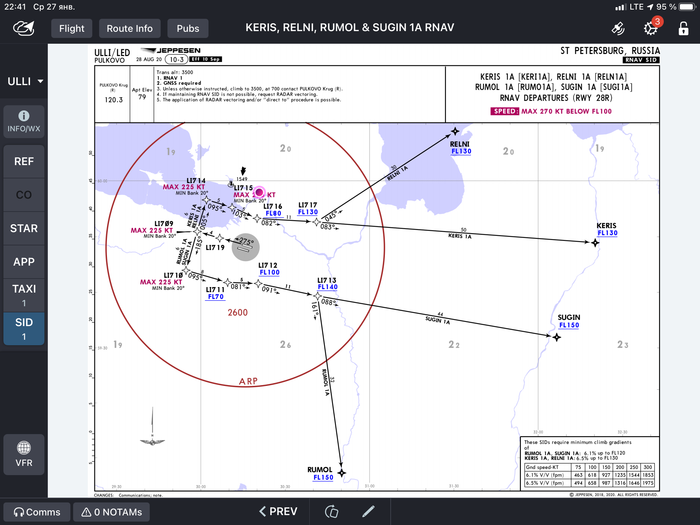
Task: View 0 NOTAMs warning button
Action: [111, 512]
